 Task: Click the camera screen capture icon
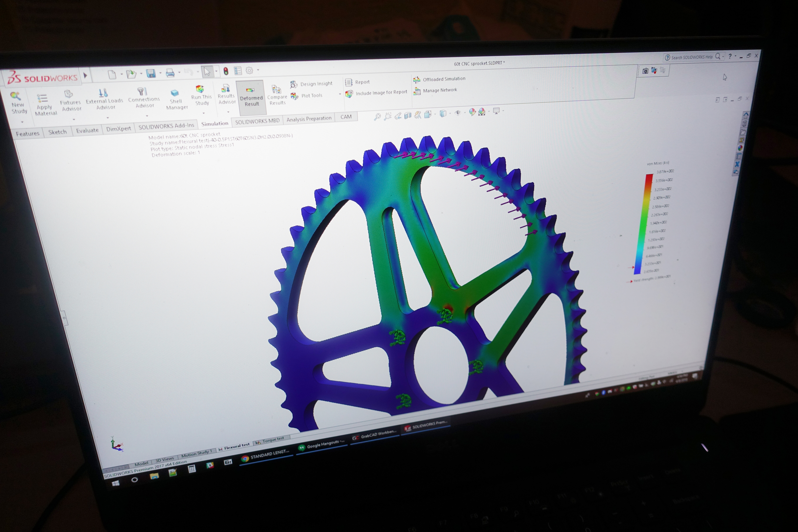point(645,71)
